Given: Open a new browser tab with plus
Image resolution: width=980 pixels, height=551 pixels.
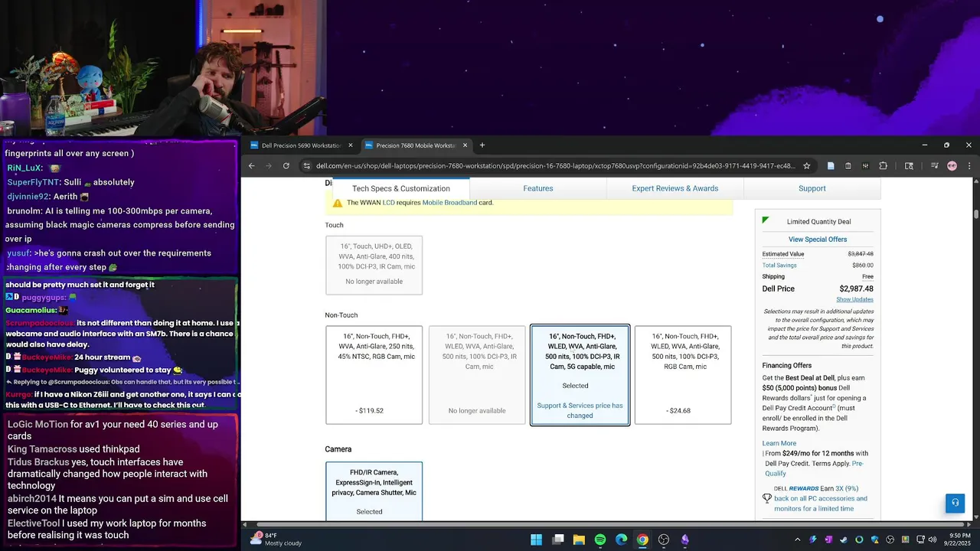Looking at the screenshot, I should point(482,145).
